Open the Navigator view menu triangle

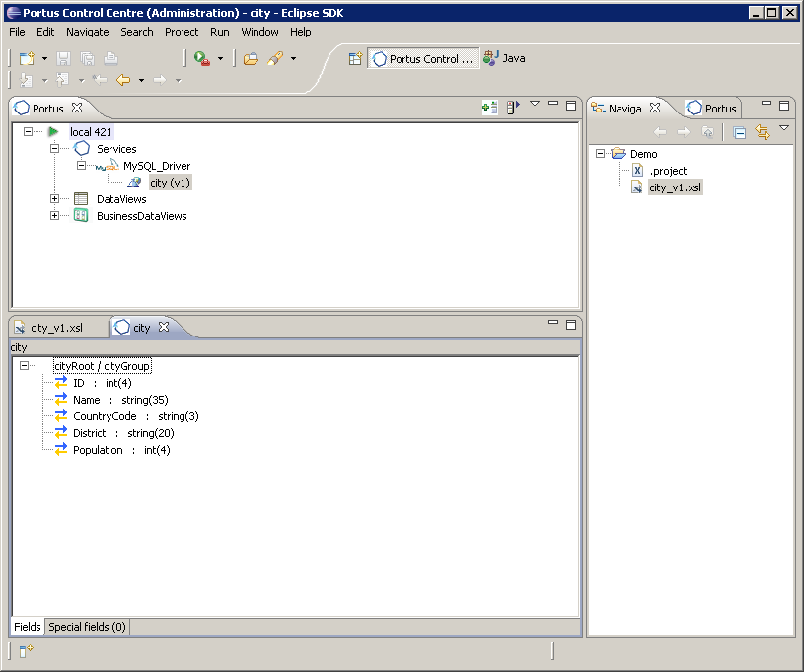point(784,127)
